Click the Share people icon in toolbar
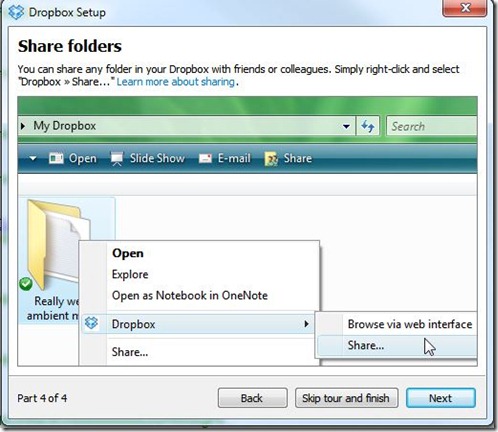The height and width of the screenshot is (432, 498). pos(271,159)
